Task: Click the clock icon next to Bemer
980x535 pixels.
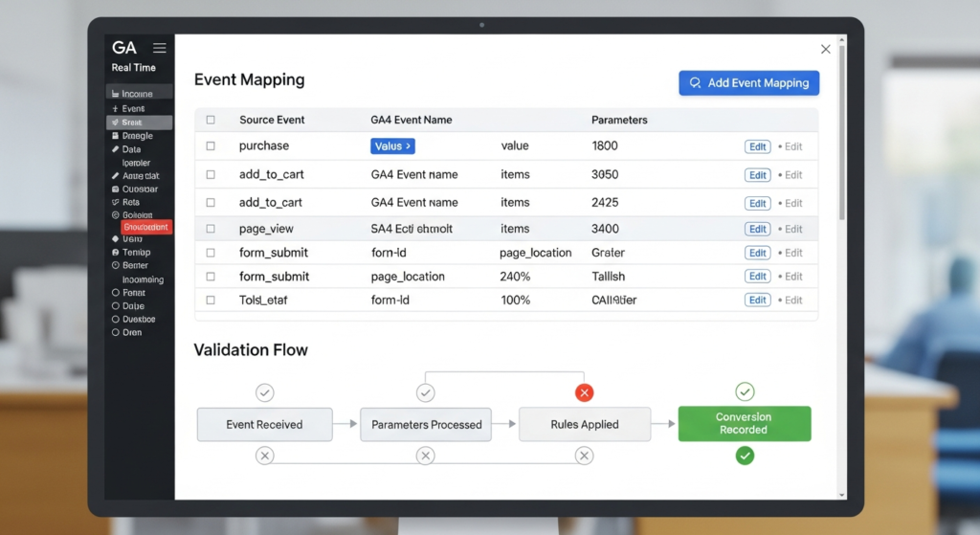Action: [x=115, y=266]
